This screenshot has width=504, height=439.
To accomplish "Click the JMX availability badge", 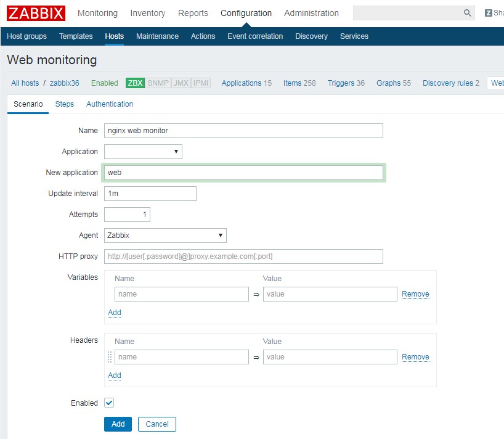I will pyautogui.click(x=181, y=83).
